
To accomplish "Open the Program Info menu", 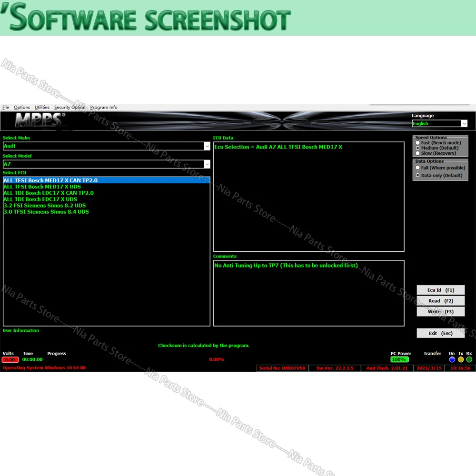I will pos(103,107).
